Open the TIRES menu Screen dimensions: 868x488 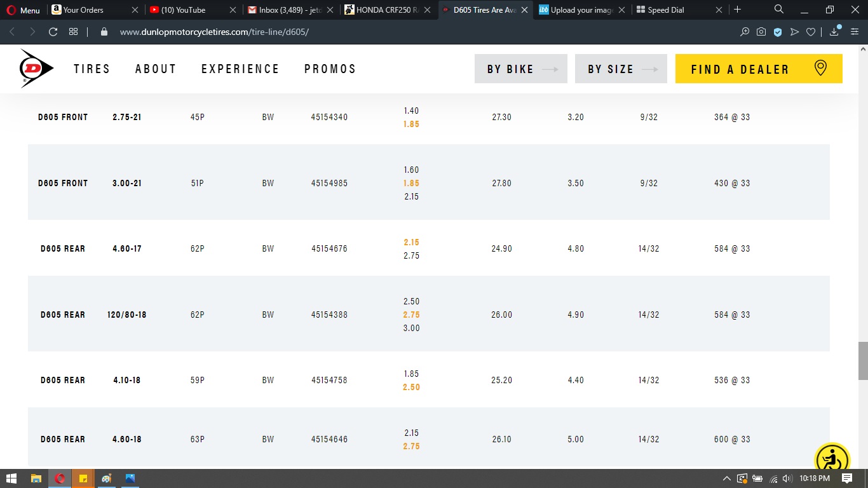tap(92, 69)
